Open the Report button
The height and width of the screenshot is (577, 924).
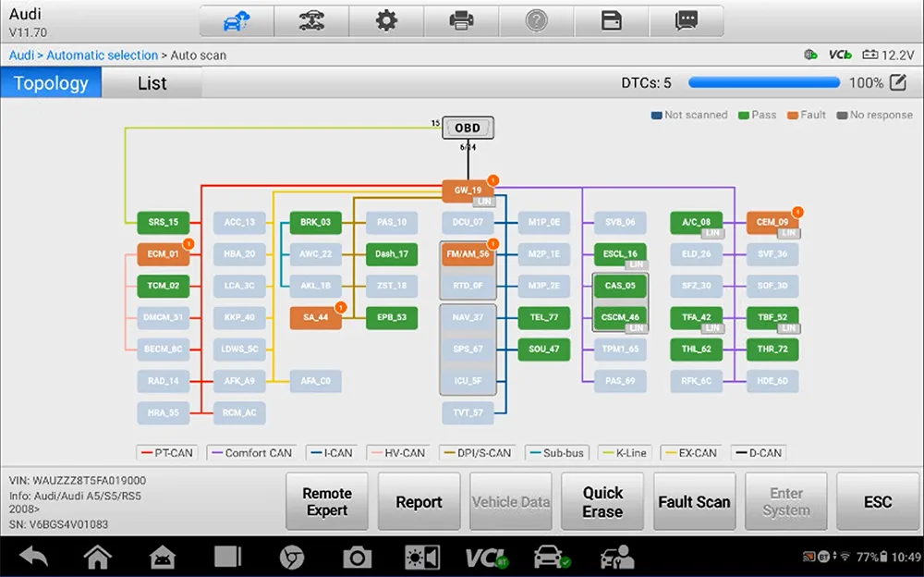(x=419, y=502)
